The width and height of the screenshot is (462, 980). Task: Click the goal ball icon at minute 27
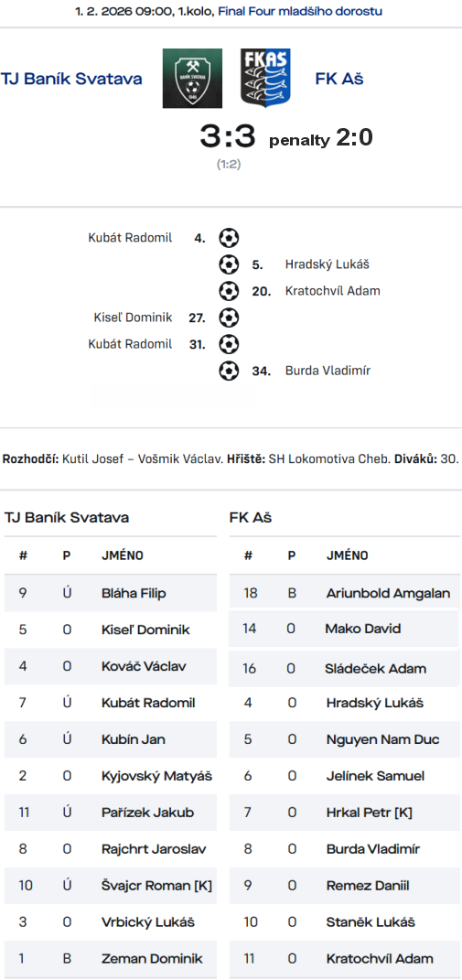(229, 318)
